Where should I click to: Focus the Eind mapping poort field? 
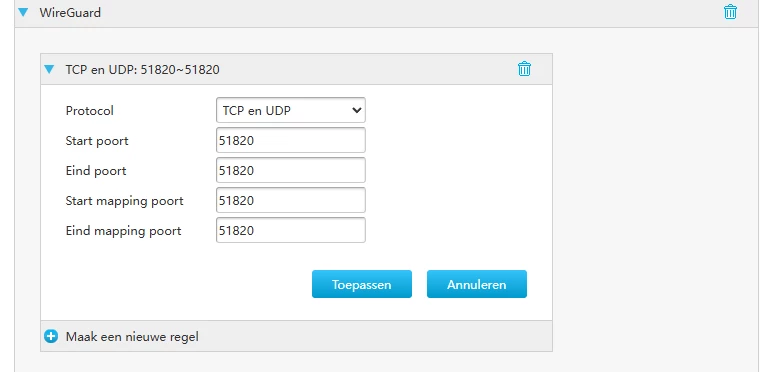pos(291,230)
